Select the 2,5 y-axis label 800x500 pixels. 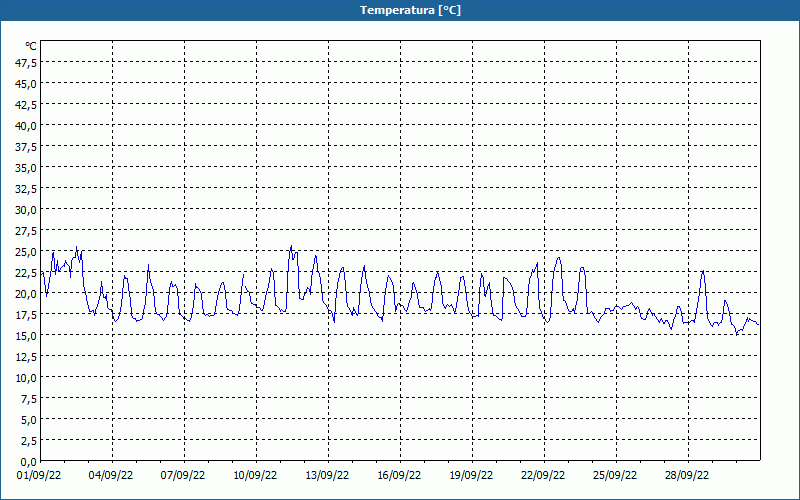click(29, 441)
